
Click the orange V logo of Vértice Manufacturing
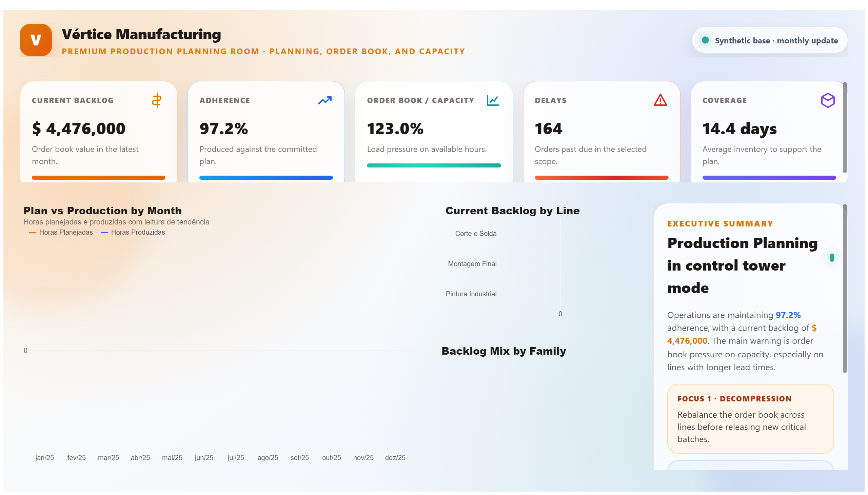click(x=36, y=40)
